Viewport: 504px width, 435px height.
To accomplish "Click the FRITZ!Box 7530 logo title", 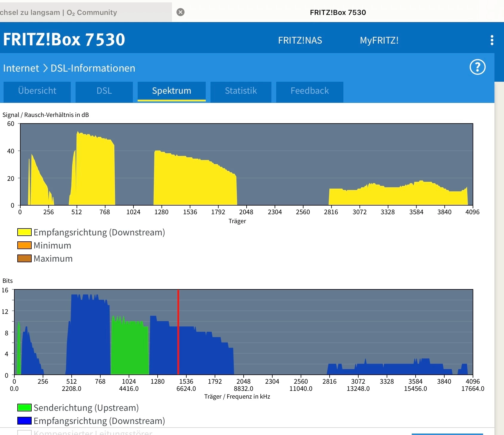I will (x=64, y=39).
